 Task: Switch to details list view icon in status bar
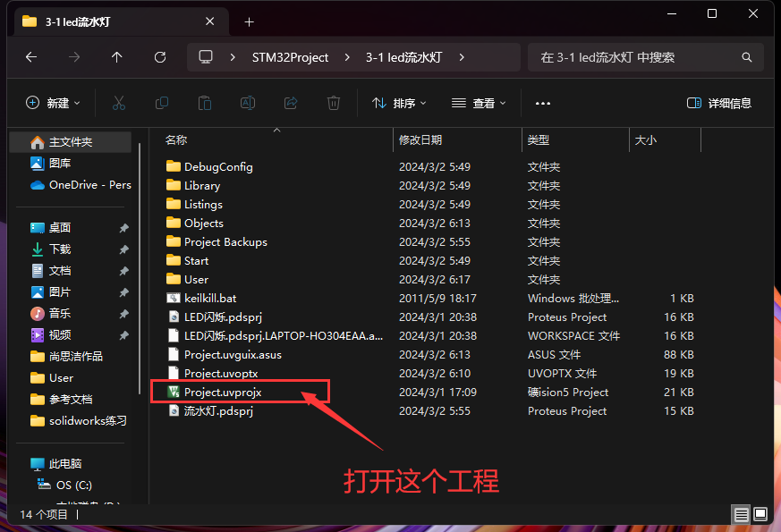(741, 514)
